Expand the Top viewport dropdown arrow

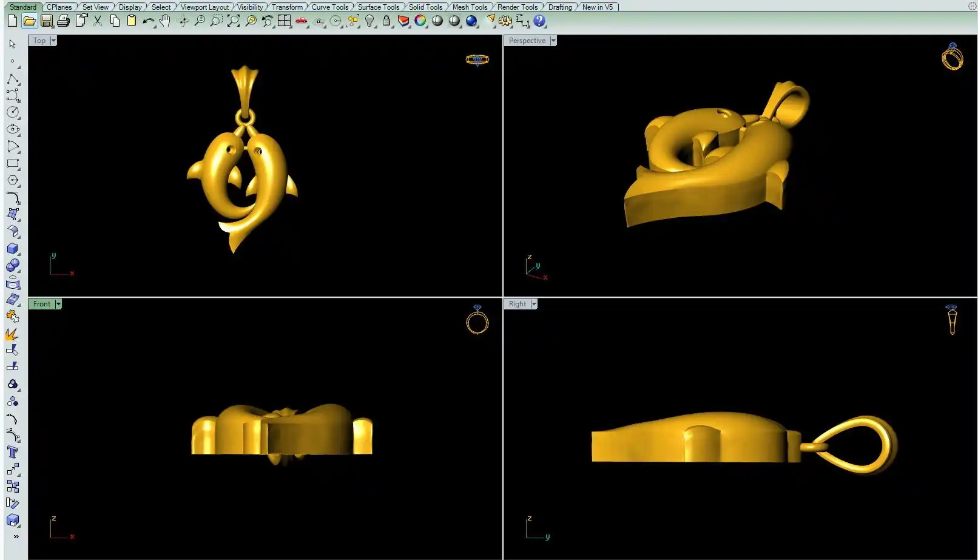[53, 41]
